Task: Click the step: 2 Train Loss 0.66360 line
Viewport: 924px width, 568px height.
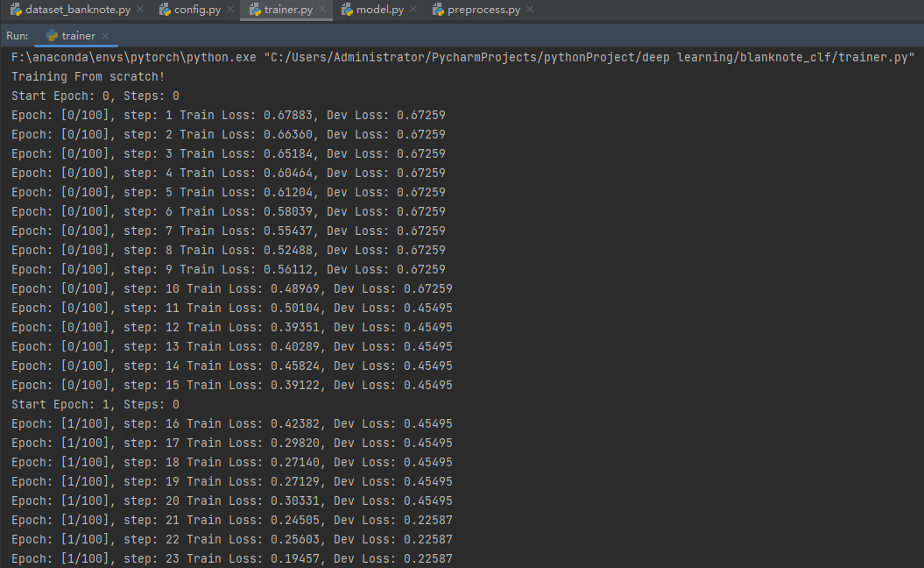Action: point(229,134)
